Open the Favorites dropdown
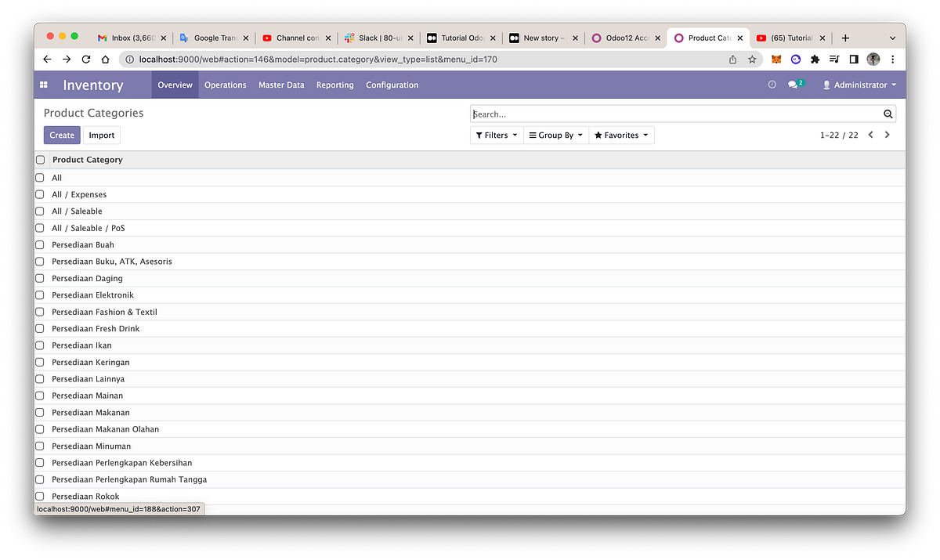 tap(621, 135)
